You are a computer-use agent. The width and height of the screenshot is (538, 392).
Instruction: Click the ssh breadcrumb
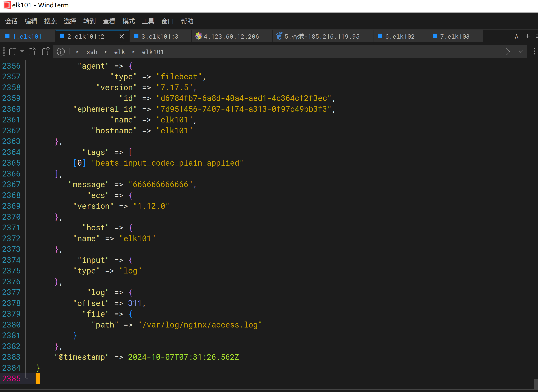92,52
